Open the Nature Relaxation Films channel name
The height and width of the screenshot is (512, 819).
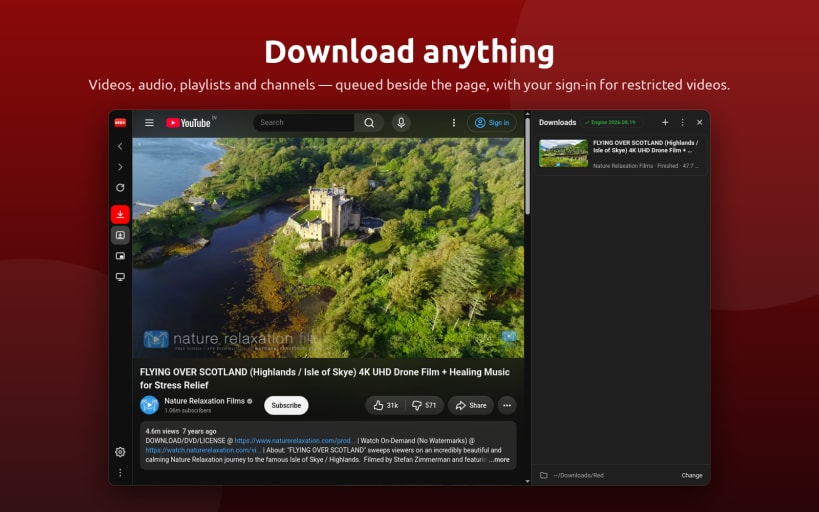[204, 401]
